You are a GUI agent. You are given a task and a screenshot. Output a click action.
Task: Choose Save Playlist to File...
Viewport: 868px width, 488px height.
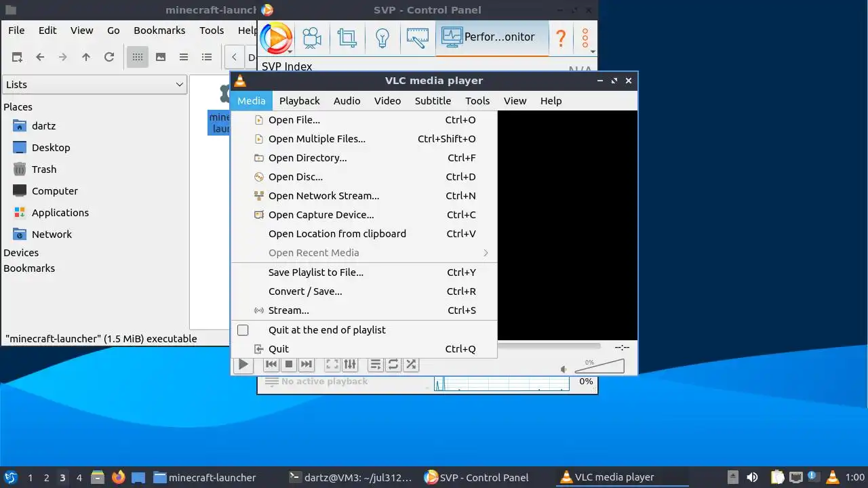click(x=364, y=272)
